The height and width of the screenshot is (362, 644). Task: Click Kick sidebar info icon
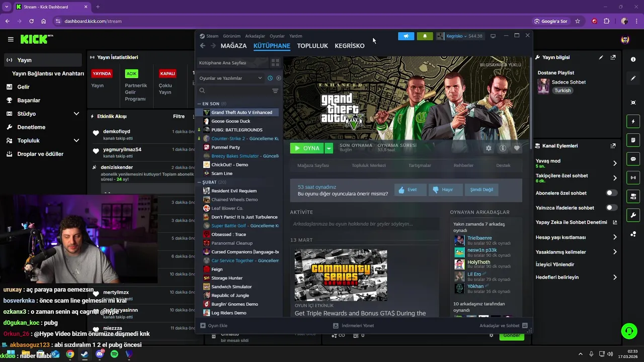coord(633,59)
